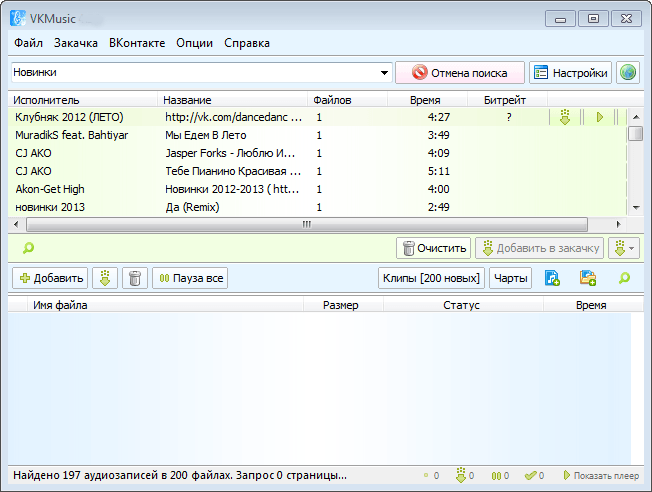Click the horizontal scrollbar left arrow
652x492 pixels.
[16, 225]
